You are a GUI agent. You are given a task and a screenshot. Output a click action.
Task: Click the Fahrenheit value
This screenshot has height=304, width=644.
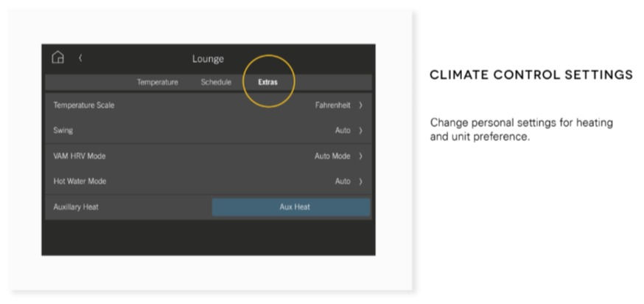tap(332, 106)
